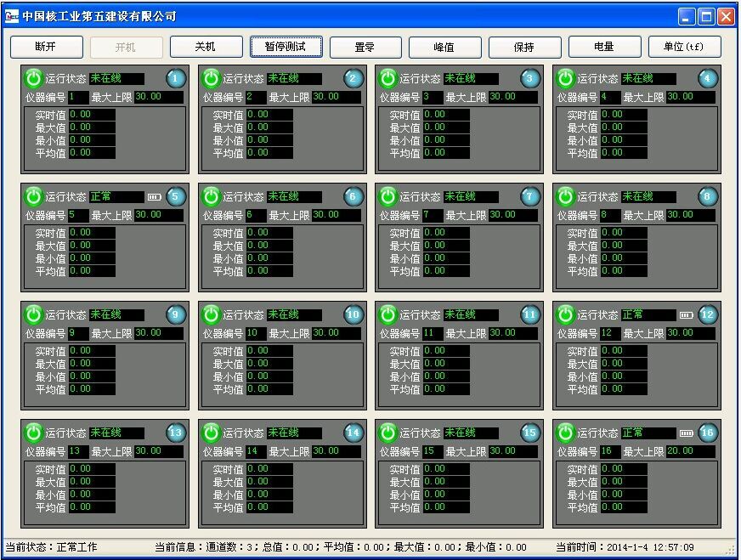This screenshot has width=741, height=560.
Task: Toggle the power icon of instrument 12
Action: tap(566, 314)
